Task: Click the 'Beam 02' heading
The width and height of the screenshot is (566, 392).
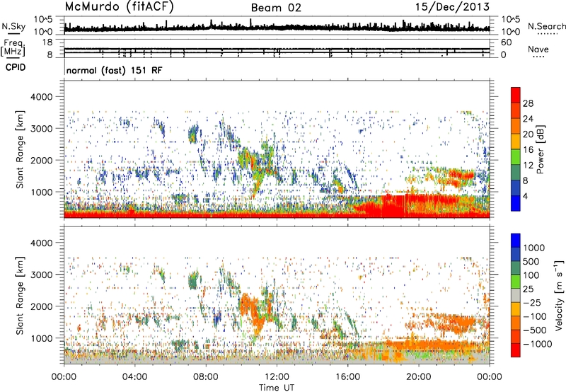Action: [276, 8]
